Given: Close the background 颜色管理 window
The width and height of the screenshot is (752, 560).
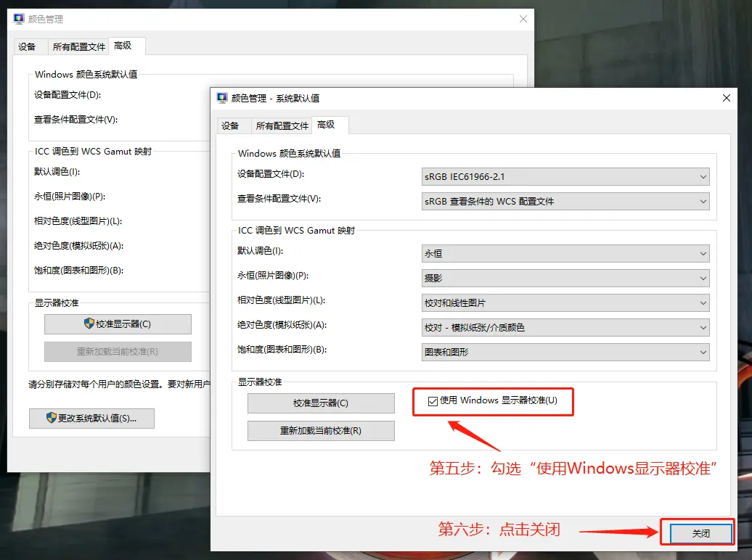Looking at the screenshot, I should coord(523,19).
